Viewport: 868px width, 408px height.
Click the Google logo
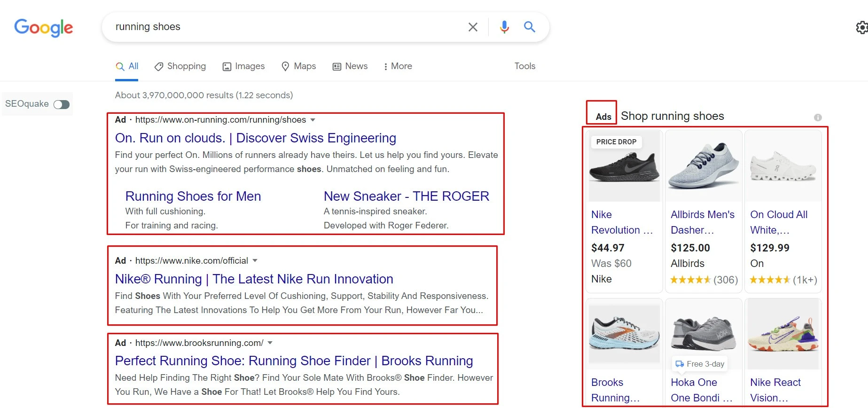coord(44,28)
